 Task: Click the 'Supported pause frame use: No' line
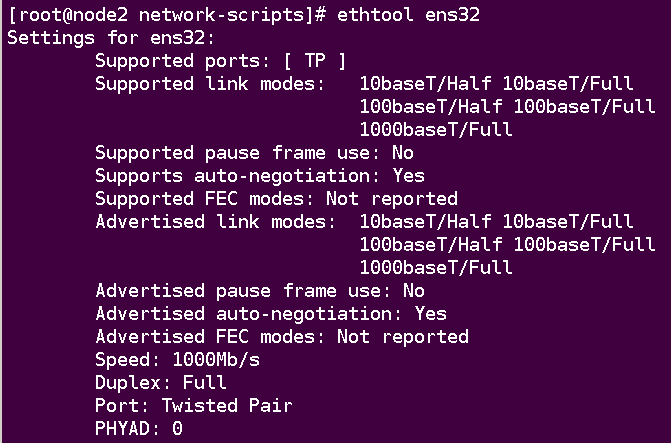254,153
